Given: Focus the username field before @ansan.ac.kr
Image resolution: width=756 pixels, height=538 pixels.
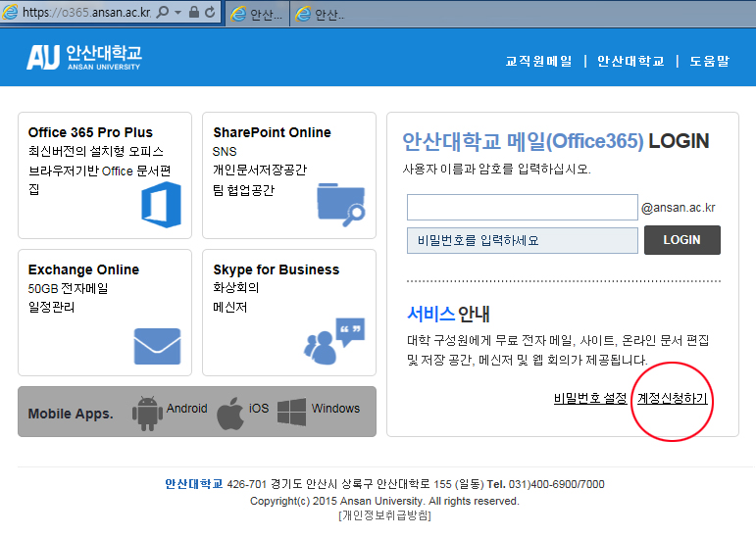Looking at the screenshot, I should [x=522, y=208].
